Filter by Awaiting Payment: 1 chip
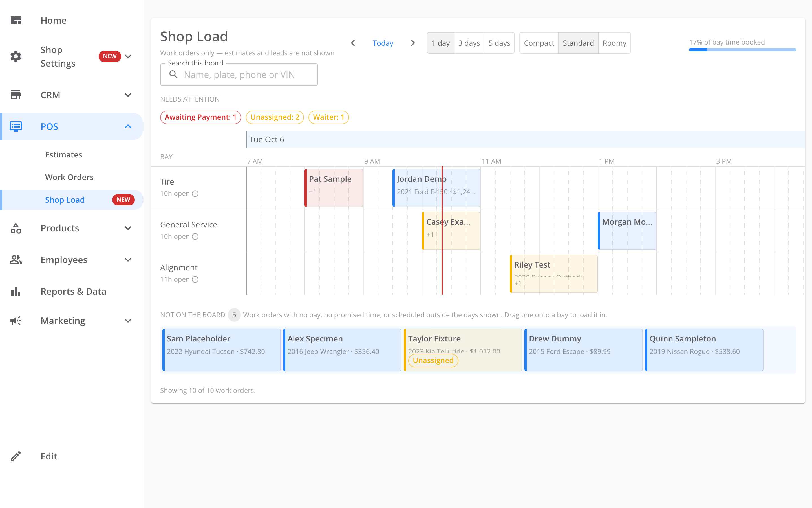 pyautogui.click(x=201, y=117)
